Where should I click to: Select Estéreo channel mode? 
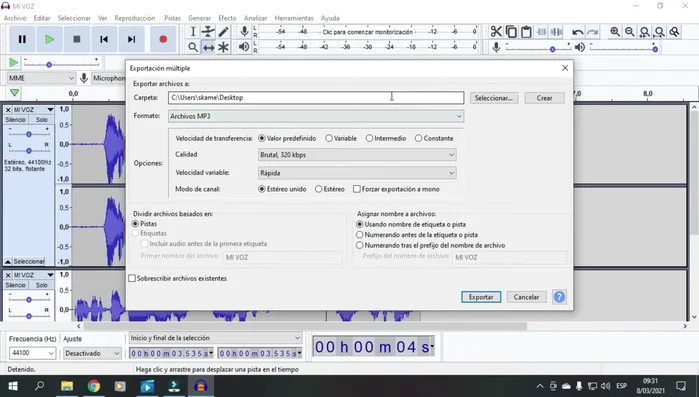pos(329,189)
